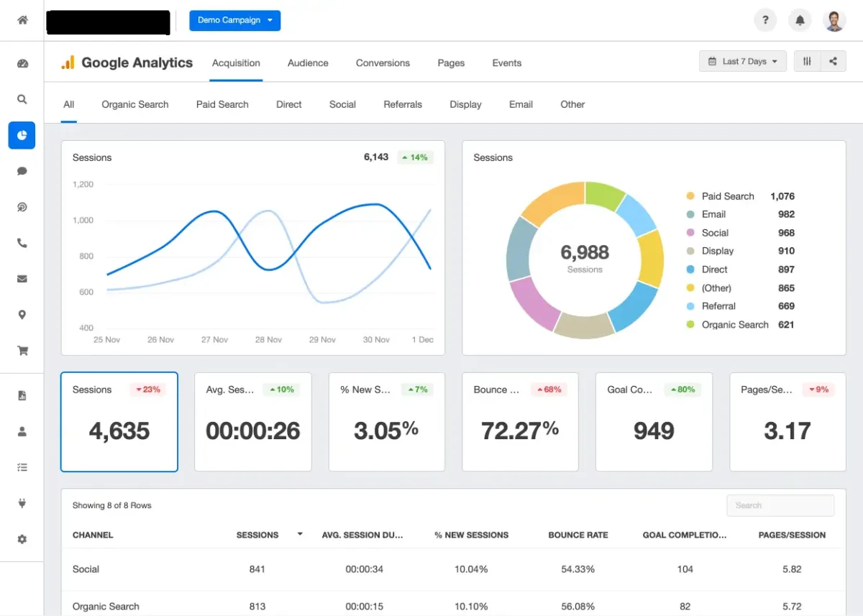Open the email envelope sidebar icon
Image resolution: width=863 pixels, height=616 pixels.
coord(22,279)
